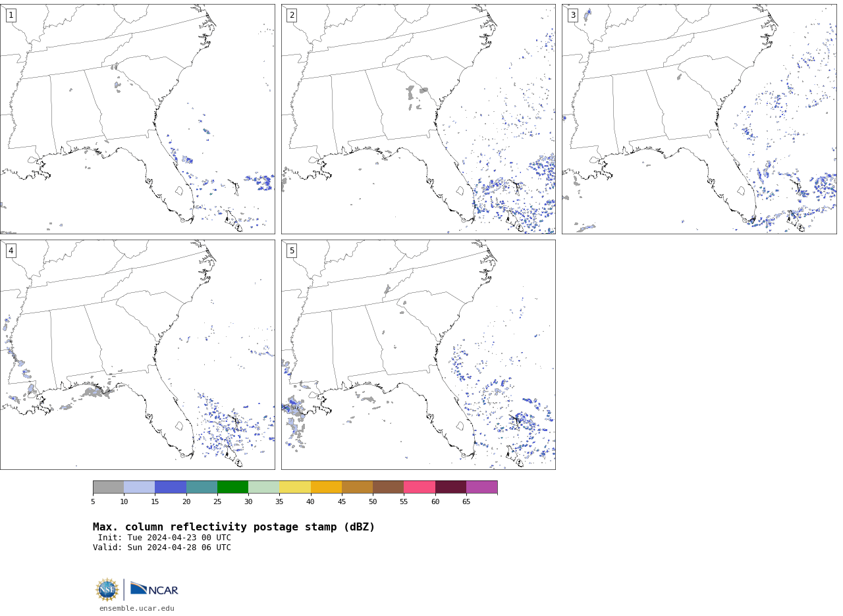
Task: Click the green 25-30 dBZ swatch
Action: (x=232, y=487)
